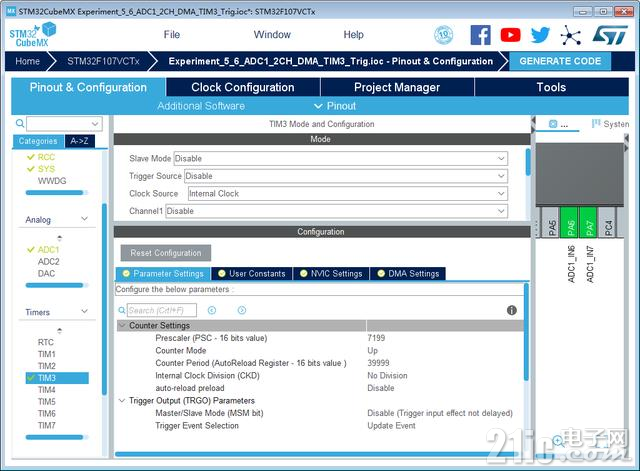Click the STM32CubeMX logo
640x471 pixels.
[33, 35]
